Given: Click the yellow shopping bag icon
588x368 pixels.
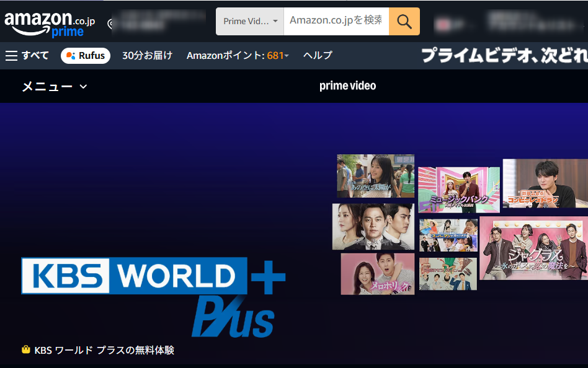Looking at the screenshot, I should [26, 349].
